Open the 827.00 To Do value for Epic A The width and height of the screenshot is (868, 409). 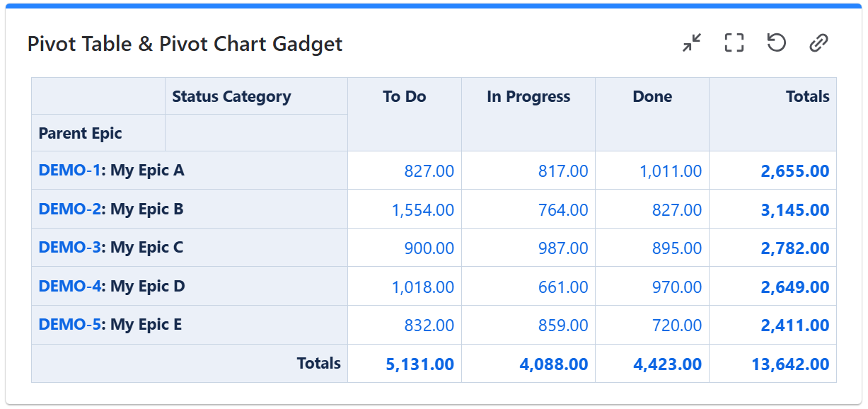click(x=429, y=171)
